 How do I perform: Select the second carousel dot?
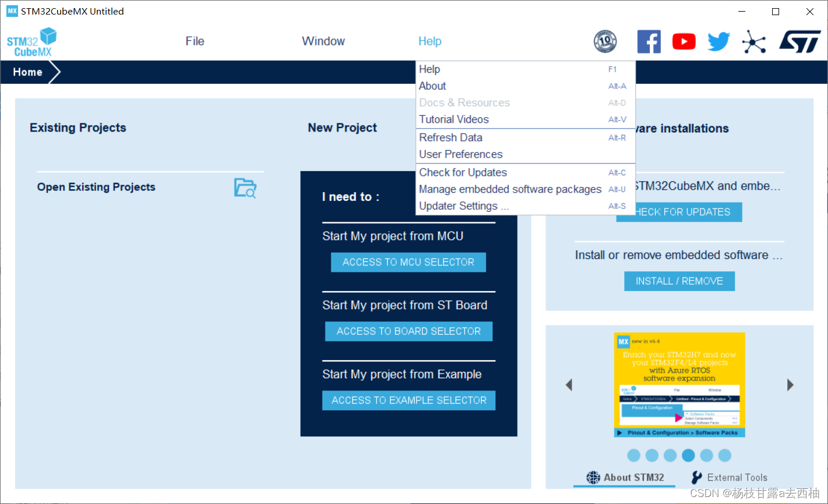[652, 455]
